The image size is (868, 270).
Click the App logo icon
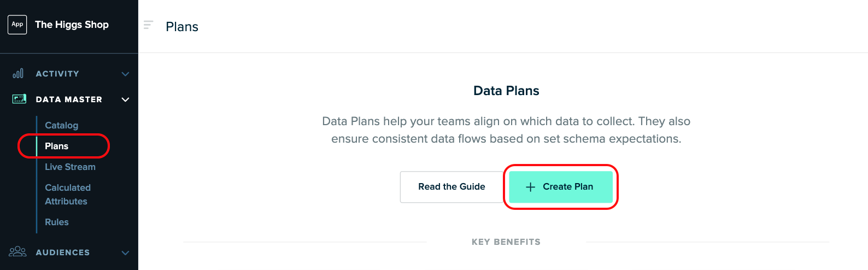click(17, 25)
